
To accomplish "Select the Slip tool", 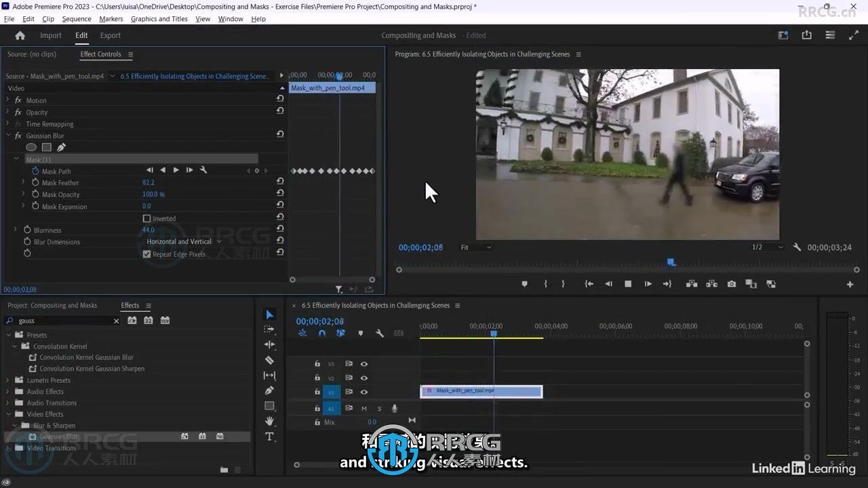I will [269, 375].
